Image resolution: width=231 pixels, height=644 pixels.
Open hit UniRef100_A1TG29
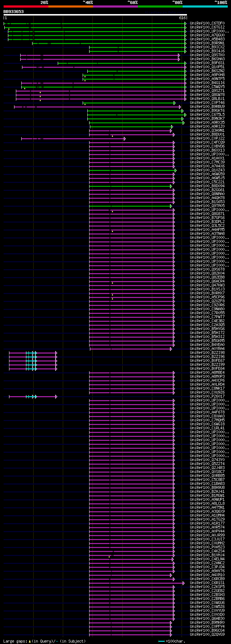(x=208, y=520)
